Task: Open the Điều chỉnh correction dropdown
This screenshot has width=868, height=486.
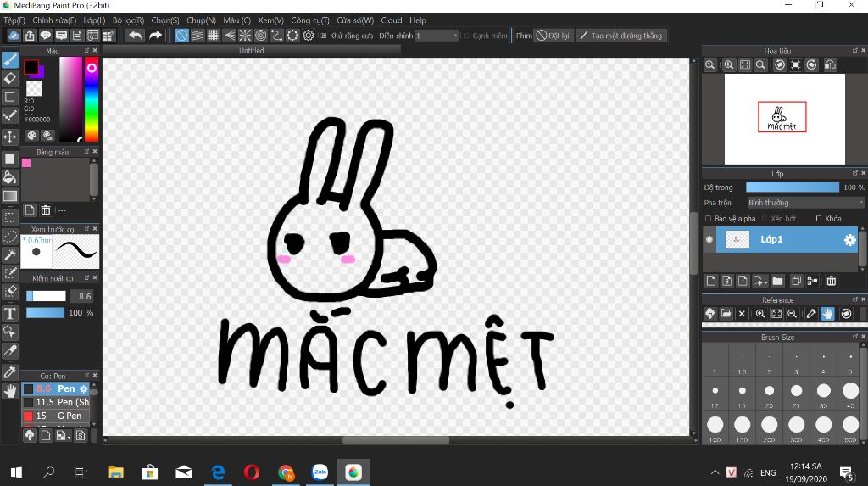Action: click(437, 36)
